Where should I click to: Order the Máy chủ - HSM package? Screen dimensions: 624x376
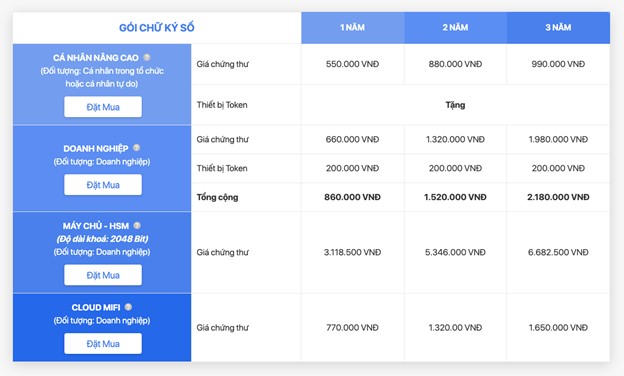coord(103,275)
